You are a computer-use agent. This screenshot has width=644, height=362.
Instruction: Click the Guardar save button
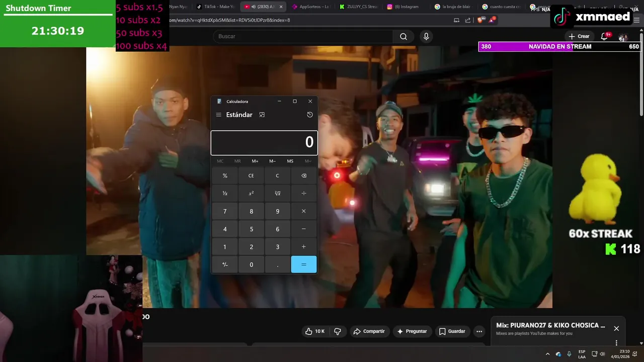tap(452, 331)
